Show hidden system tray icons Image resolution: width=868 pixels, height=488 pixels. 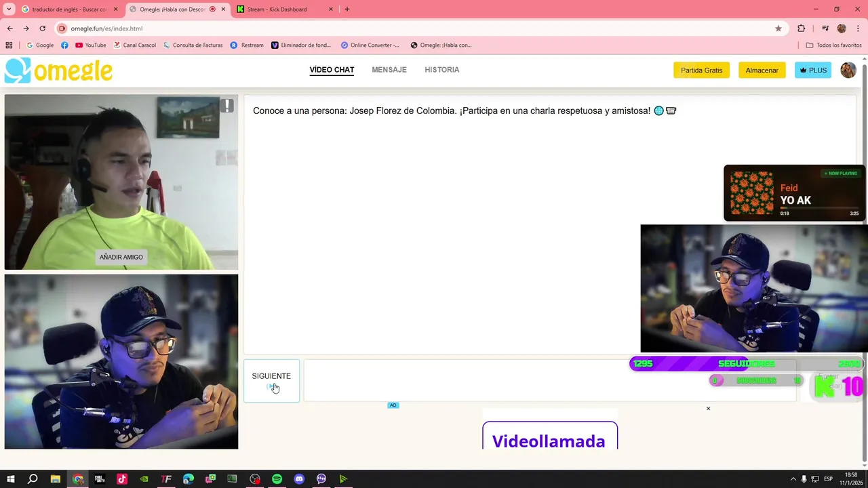pyautogui.click(x=793, y=479)
